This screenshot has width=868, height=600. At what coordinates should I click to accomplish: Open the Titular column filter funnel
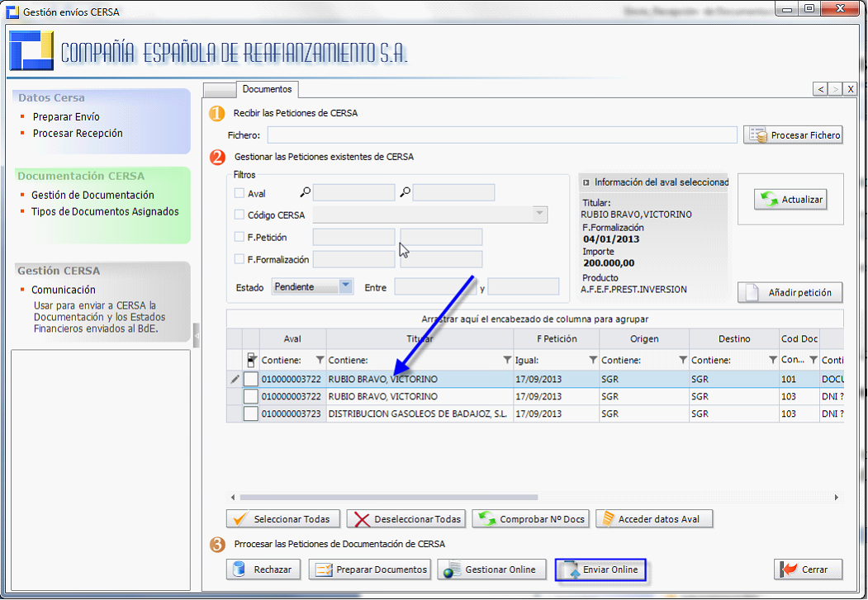click(507, 360)
